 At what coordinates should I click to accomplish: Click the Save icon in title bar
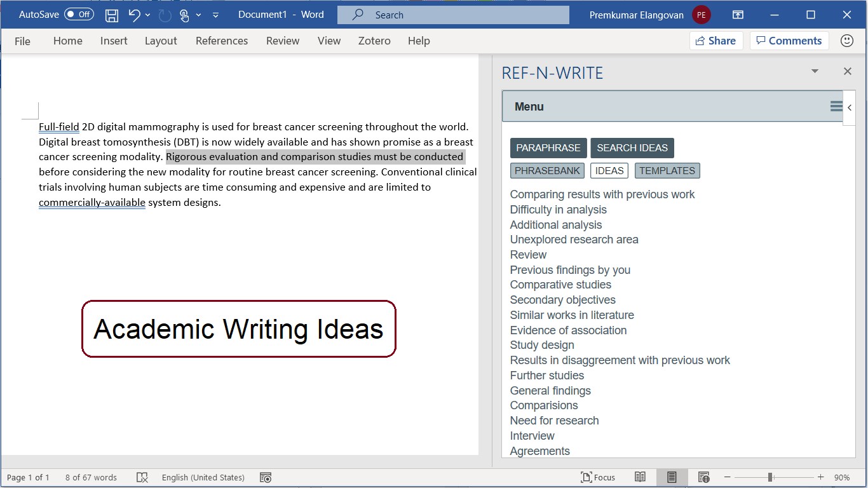pyautogui.click(x=111, y=15)
